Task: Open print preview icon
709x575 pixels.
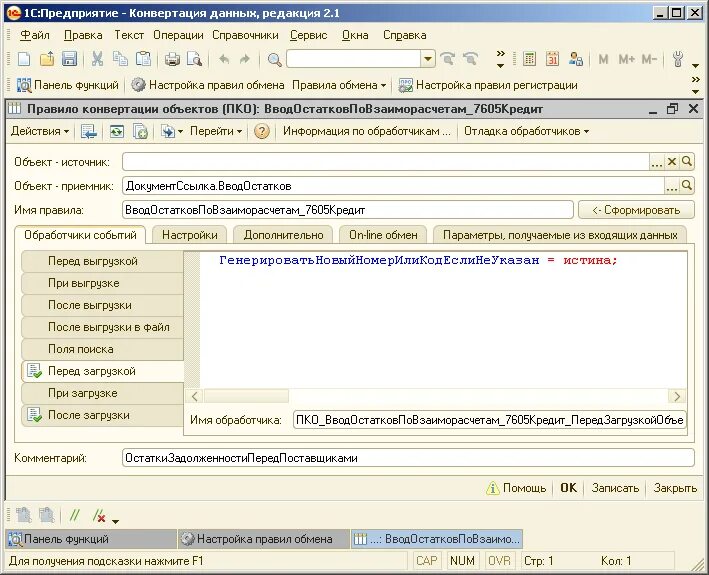Action: pyautogui.click(x=194, y=59)
